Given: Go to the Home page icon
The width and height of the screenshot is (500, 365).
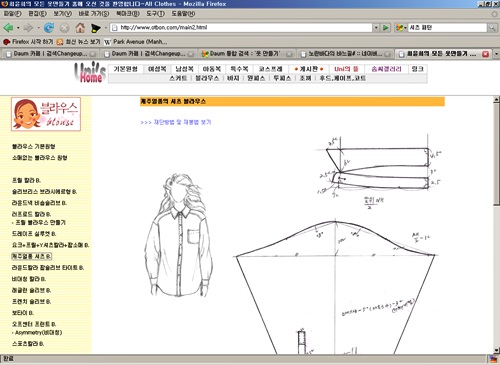Looking at the screenshot, I should [x=80, y=28].
